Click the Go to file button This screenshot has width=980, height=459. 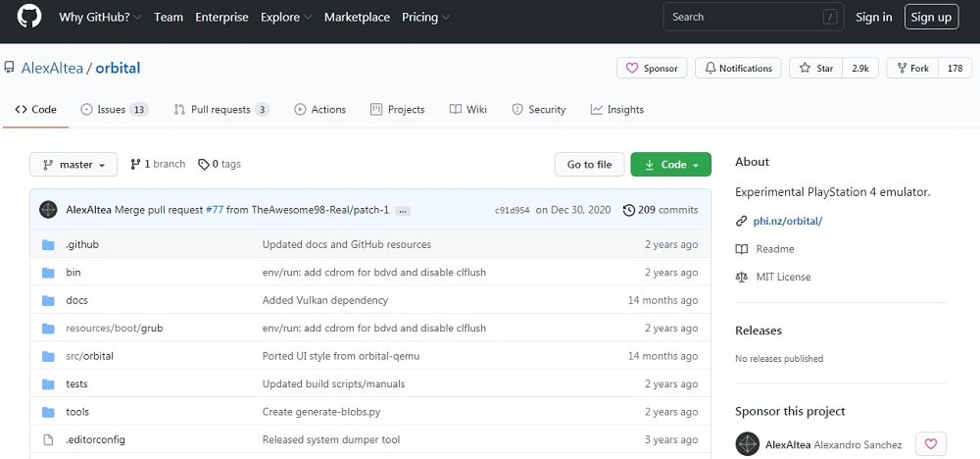click(x=589, y=165)
